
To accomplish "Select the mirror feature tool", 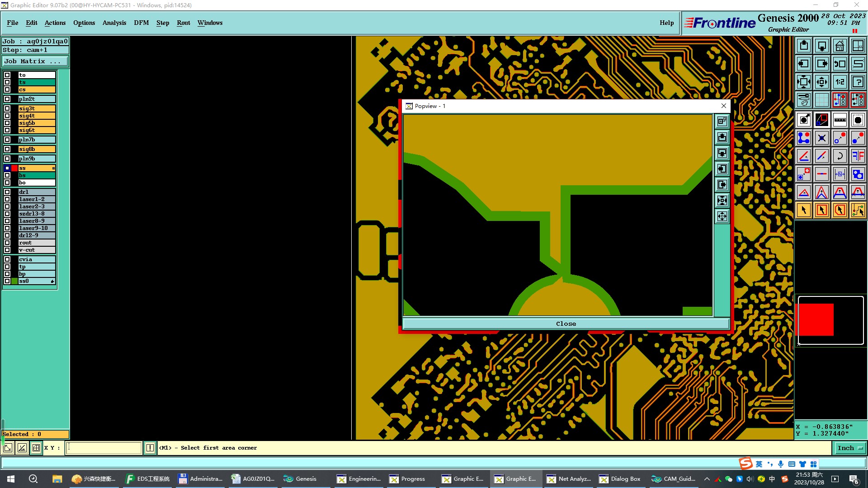I will coord(858,156).
